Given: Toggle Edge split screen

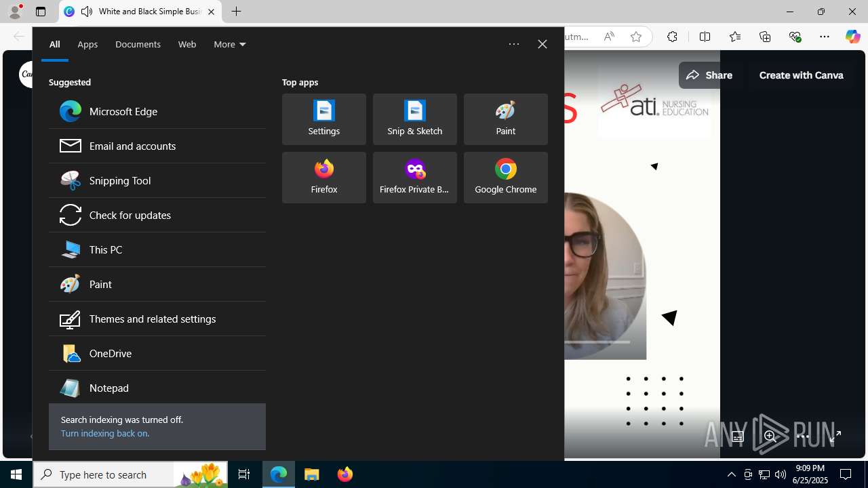Looking at the screenshot, I should pyautogui.click(x=705, y=37).
